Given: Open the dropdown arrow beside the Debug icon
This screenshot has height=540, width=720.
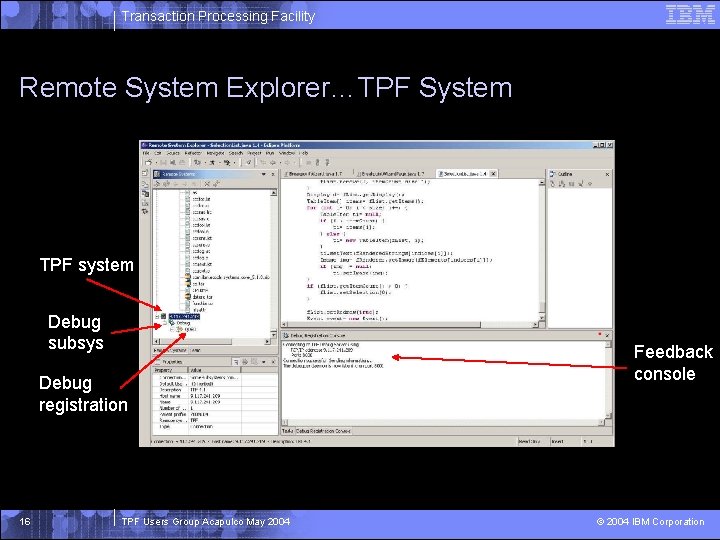Looking at the screenshot, I should coord(204,163).
